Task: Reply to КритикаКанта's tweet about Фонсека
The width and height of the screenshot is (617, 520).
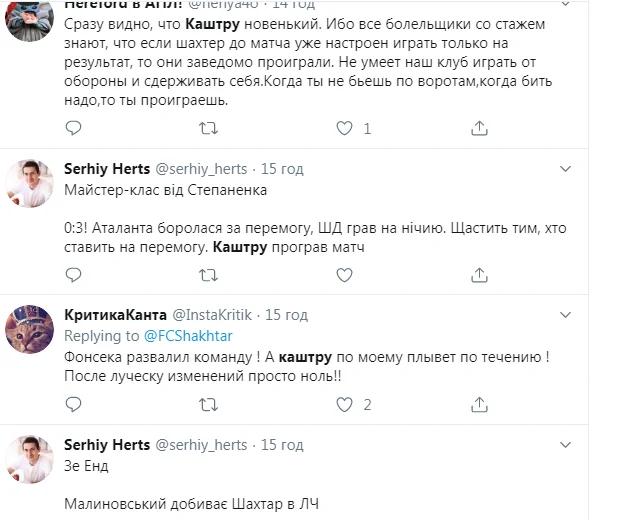Action: pyautogui.click(x=73, y=405)
